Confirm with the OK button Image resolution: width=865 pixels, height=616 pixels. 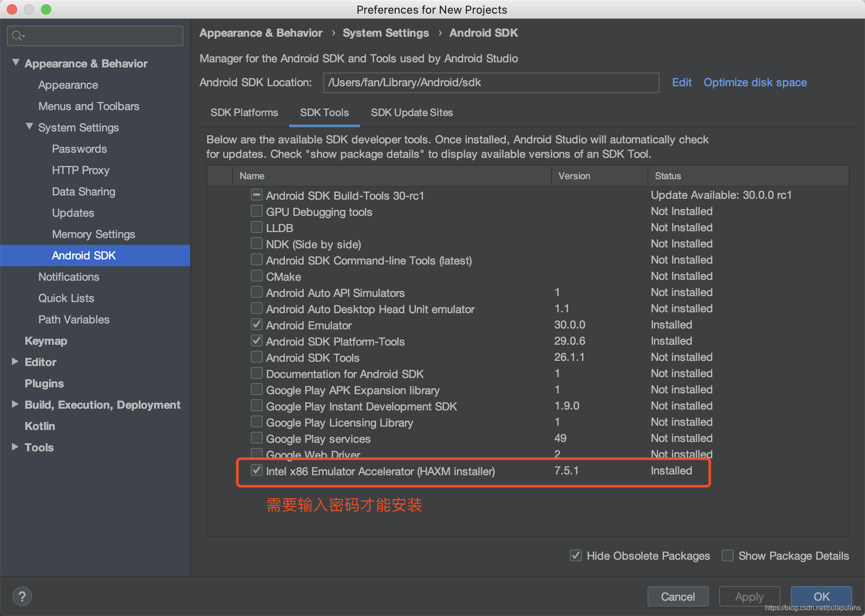pyautogui.click(x=821, y=596)
